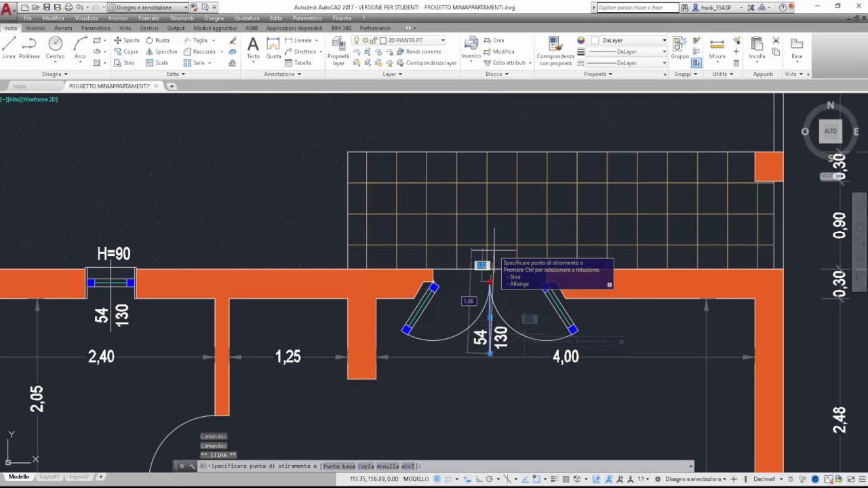Toggle snap mode in status bar
The width and height of the screenshot is (868, 488).
point(449,479)
